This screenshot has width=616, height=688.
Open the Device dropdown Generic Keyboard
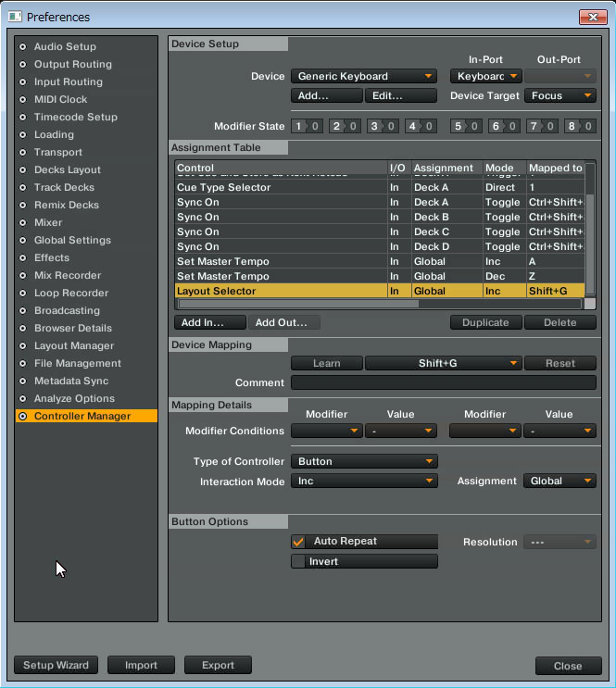point(364,76)
